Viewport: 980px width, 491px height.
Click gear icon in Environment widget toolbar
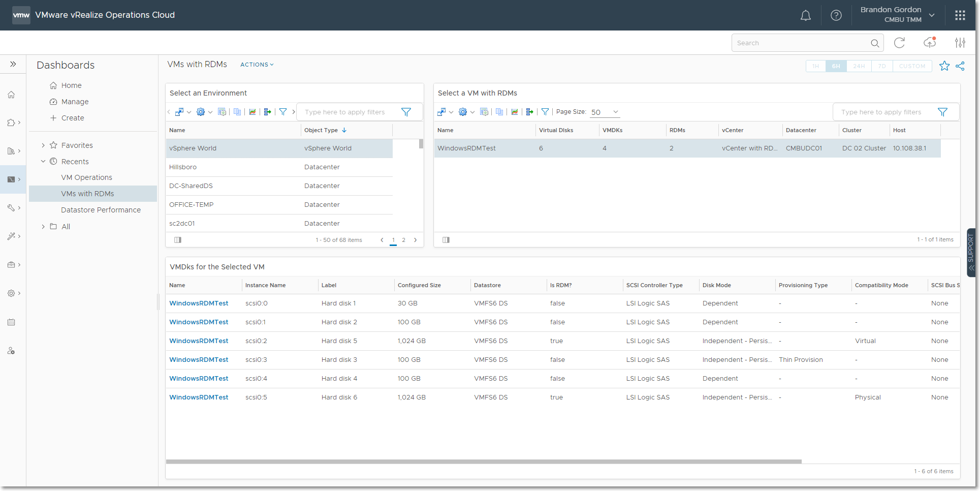201,112
